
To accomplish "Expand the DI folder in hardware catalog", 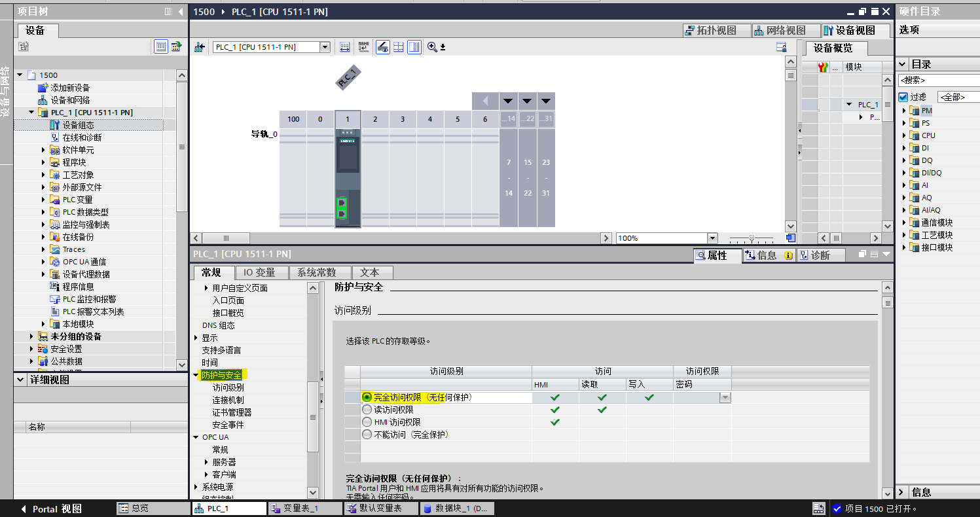I will click(904, 148).
